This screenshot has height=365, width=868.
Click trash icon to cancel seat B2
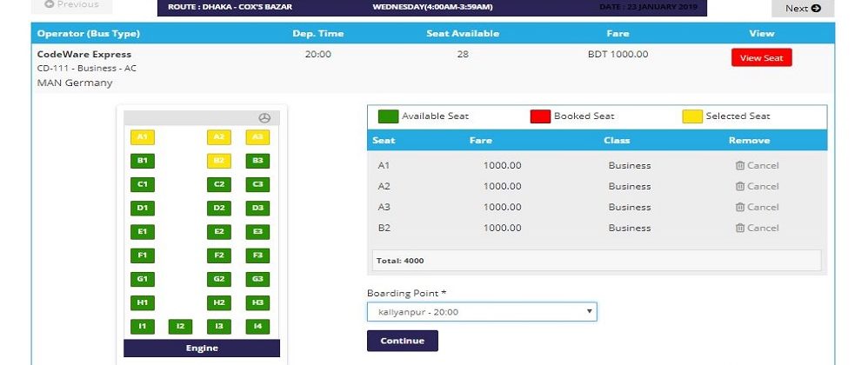pos(739,228)
